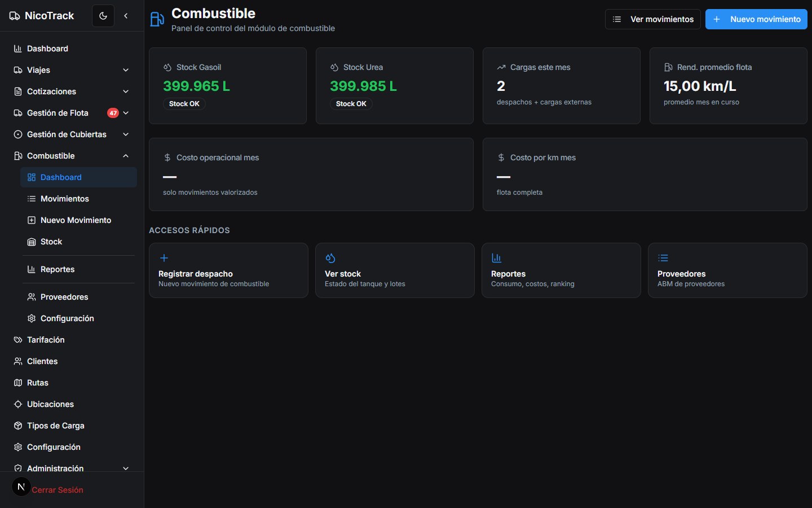Expand the Cotizaciones submenu chevron

(126, 91)
